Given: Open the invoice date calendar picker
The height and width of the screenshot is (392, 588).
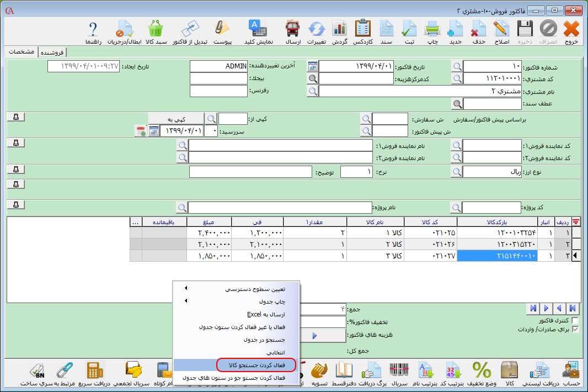Looking at the screenshot, I should (313, 66).
